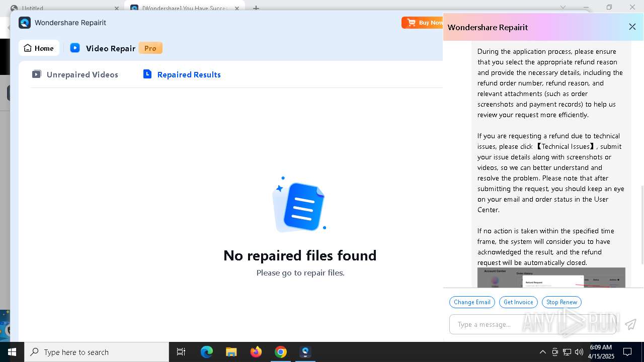644x362 pixels.
Task: Open a new browser tab
Action: pyautogui.click(x=256, y=8)
